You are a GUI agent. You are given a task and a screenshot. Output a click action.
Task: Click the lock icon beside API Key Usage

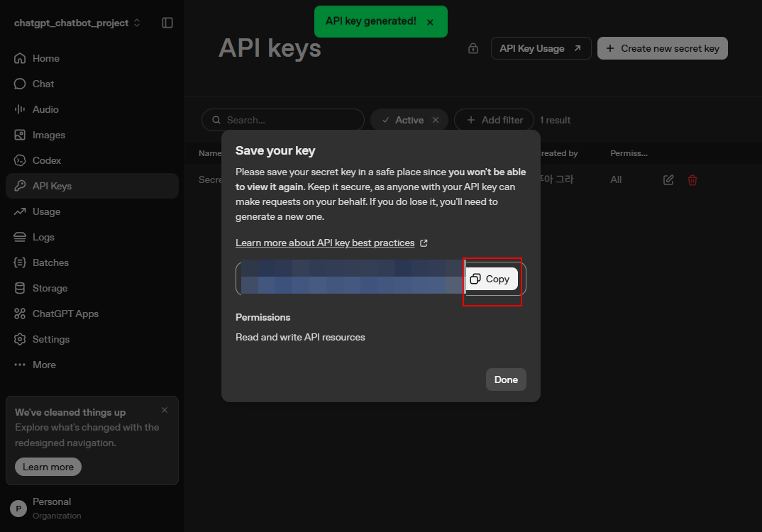tap(473, 48)
